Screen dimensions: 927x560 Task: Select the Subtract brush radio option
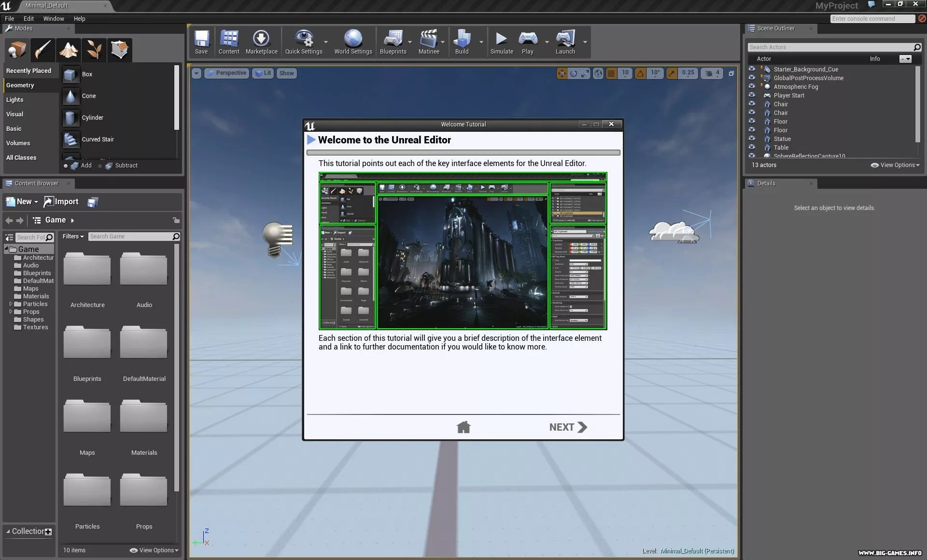(100, 166)
